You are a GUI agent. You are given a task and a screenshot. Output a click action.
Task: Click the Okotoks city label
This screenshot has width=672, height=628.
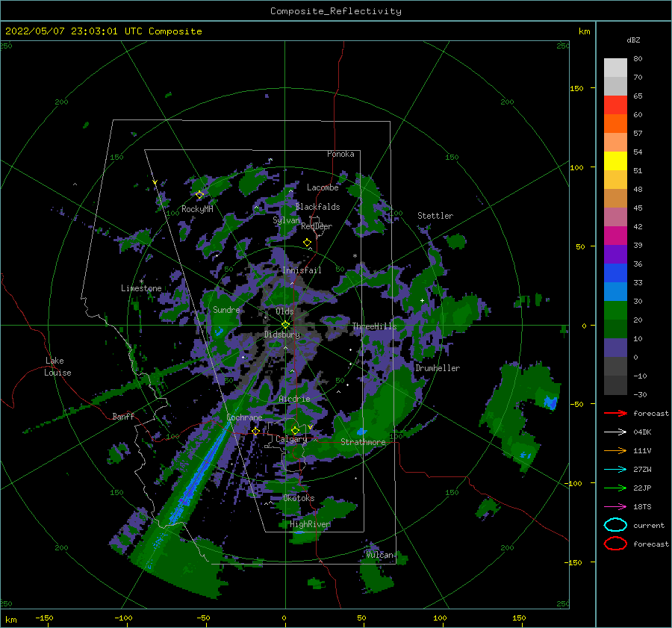click(299, 498)
